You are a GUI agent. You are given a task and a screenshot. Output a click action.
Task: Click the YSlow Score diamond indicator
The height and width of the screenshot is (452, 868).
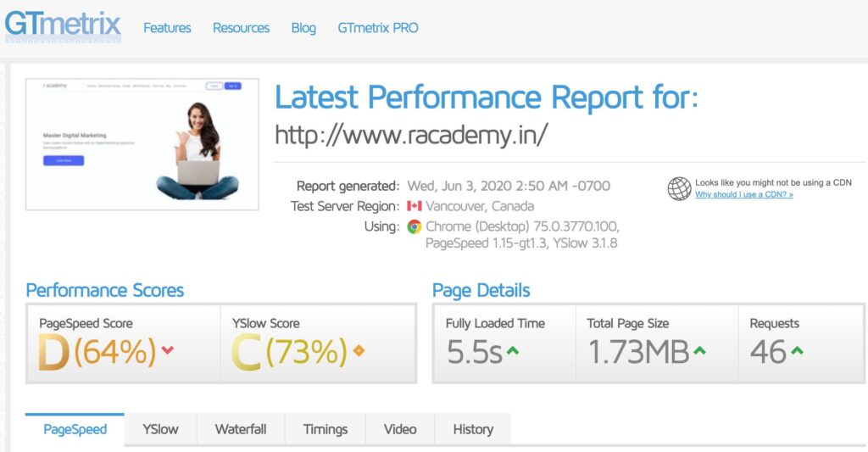point(359,350)
